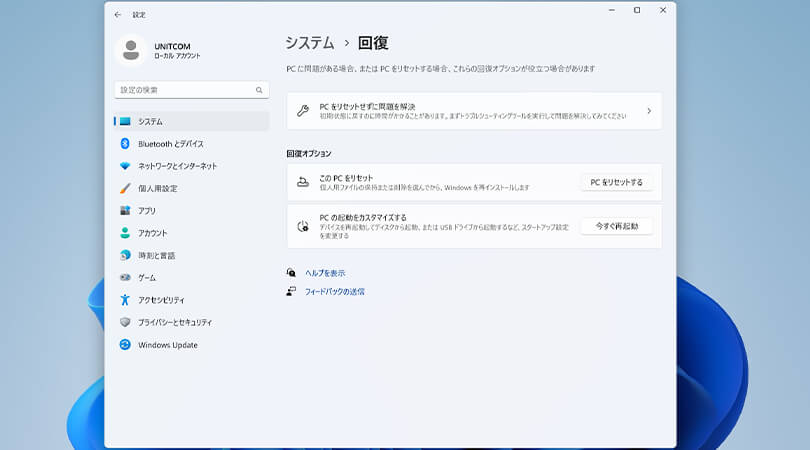The image size is (810, 450).
Task: Click the network diamond icon in sidebar
Action: pos(125,166)
